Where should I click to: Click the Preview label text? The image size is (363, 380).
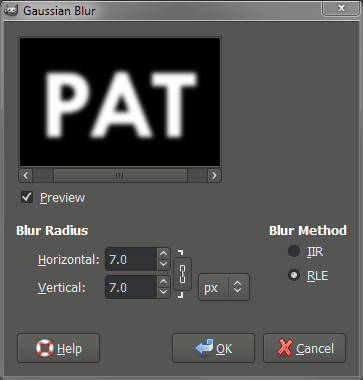tap(62, 198)
